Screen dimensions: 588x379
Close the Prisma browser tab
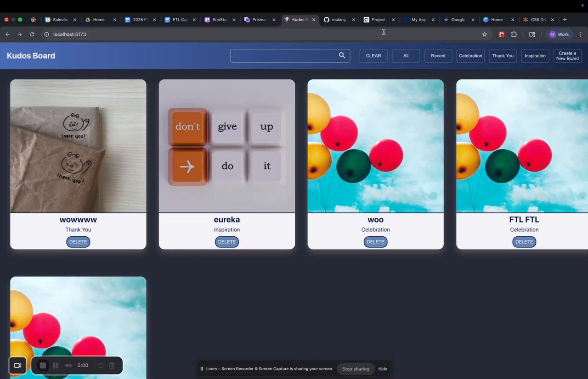click(274, 20)
